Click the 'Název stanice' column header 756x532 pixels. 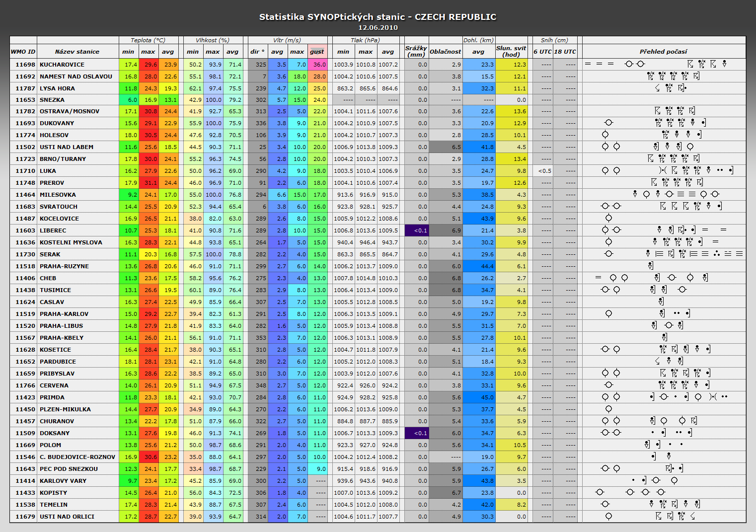77,52
